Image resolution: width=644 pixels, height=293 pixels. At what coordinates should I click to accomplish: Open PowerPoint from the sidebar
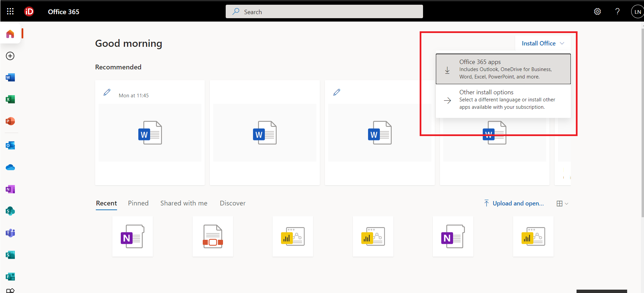(x=10, y=121)
